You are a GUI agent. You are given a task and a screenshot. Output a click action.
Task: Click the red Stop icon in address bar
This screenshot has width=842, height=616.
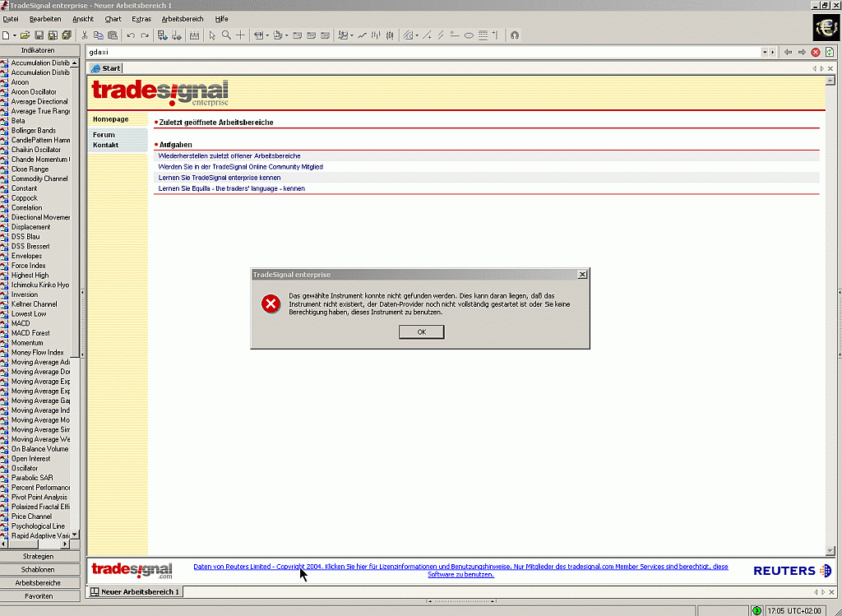816,52
